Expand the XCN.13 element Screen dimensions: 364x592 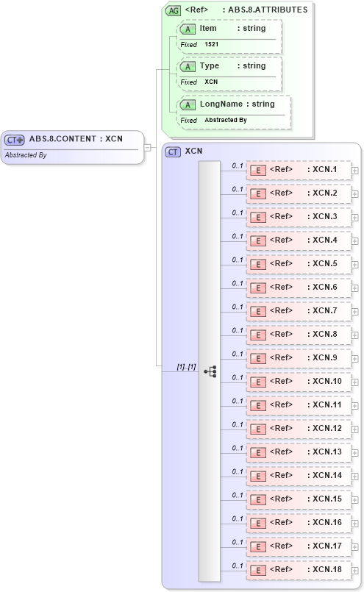coord(354,453)
